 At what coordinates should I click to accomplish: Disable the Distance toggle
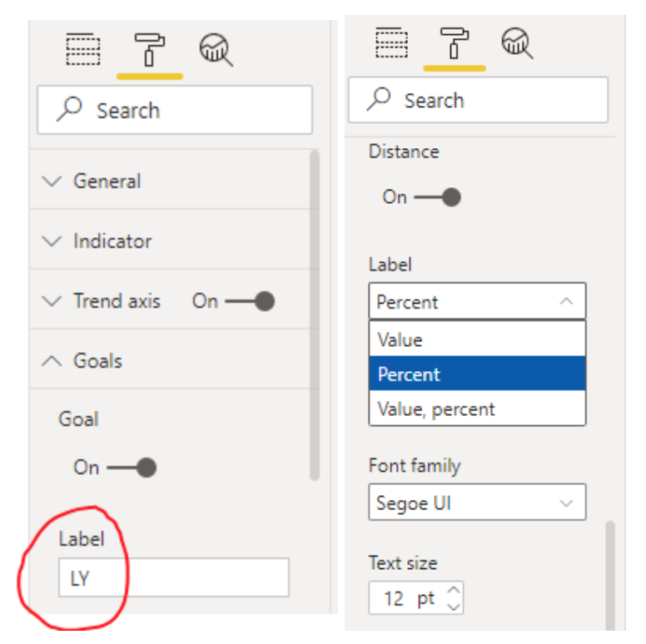point(438,197)
